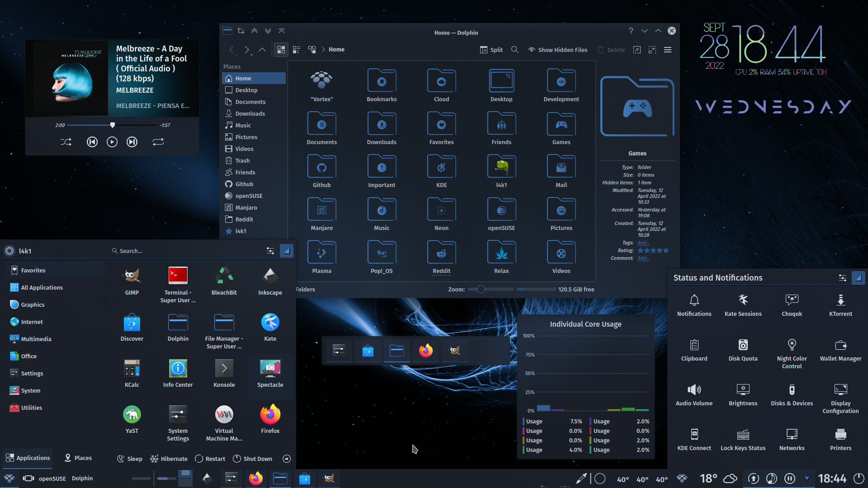This screenshot has height=488, width=868.
Task: Open the Pop!_OS folder in Dolphin
Action: click(x=382, y=257)
